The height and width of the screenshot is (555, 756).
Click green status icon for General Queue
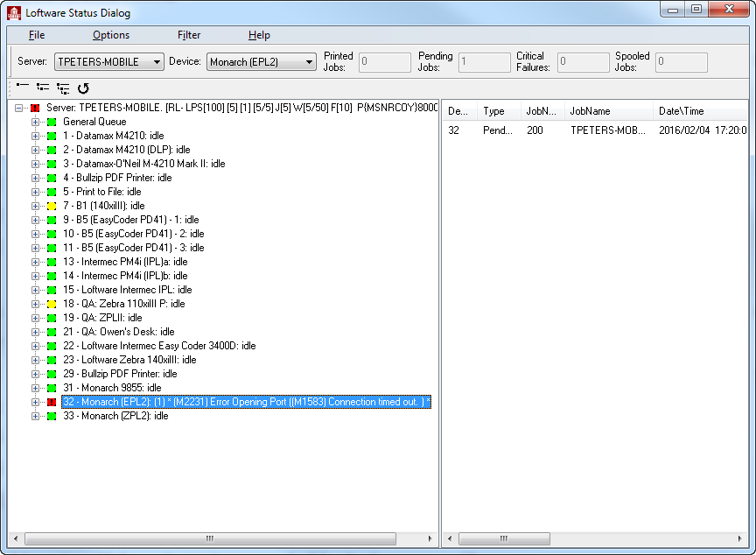click(52, 122)
